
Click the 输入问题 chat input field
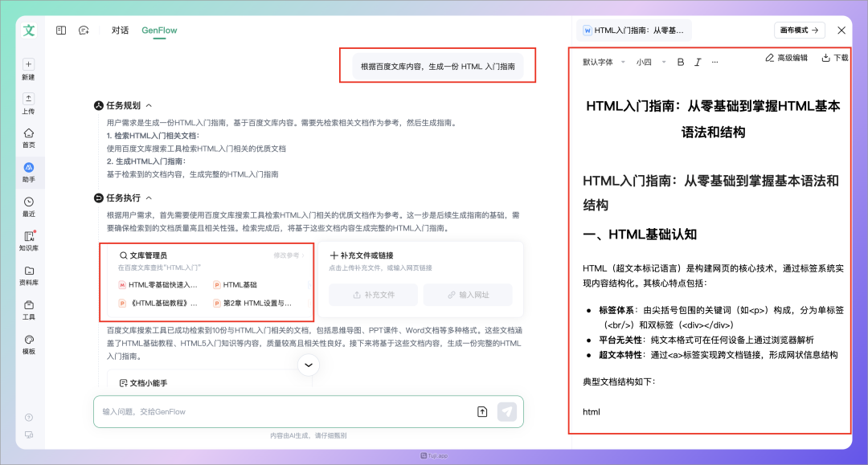click(x=241, y=411)
